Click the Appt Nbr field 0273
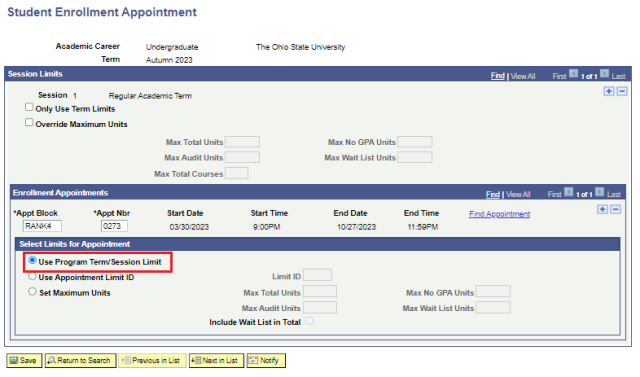The image size is (640, 377). (114, 226)
